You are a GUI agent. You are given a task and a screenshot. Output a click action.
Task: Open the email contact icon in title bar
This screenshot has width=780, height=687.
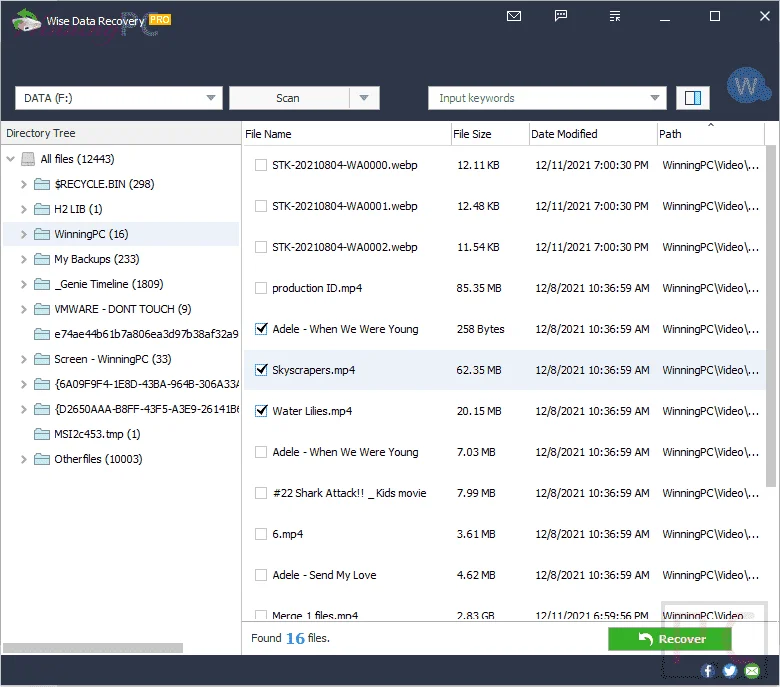514,16
